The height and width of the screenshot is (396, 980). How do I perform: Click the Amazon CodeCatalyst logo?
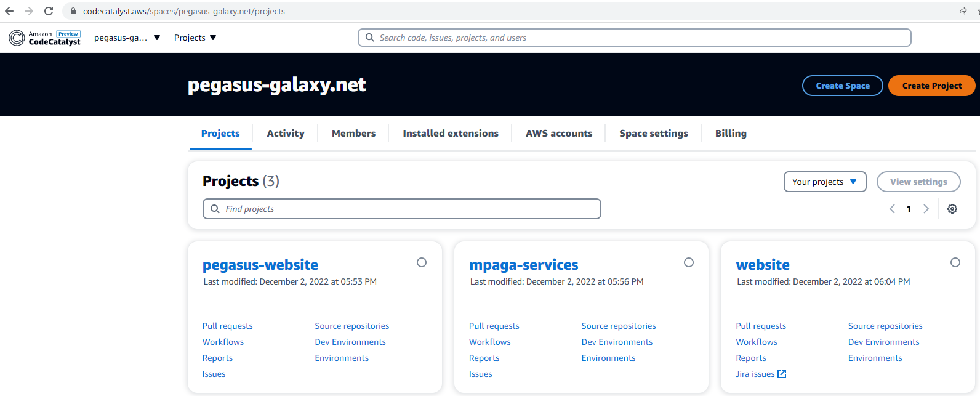pos(44,38)
